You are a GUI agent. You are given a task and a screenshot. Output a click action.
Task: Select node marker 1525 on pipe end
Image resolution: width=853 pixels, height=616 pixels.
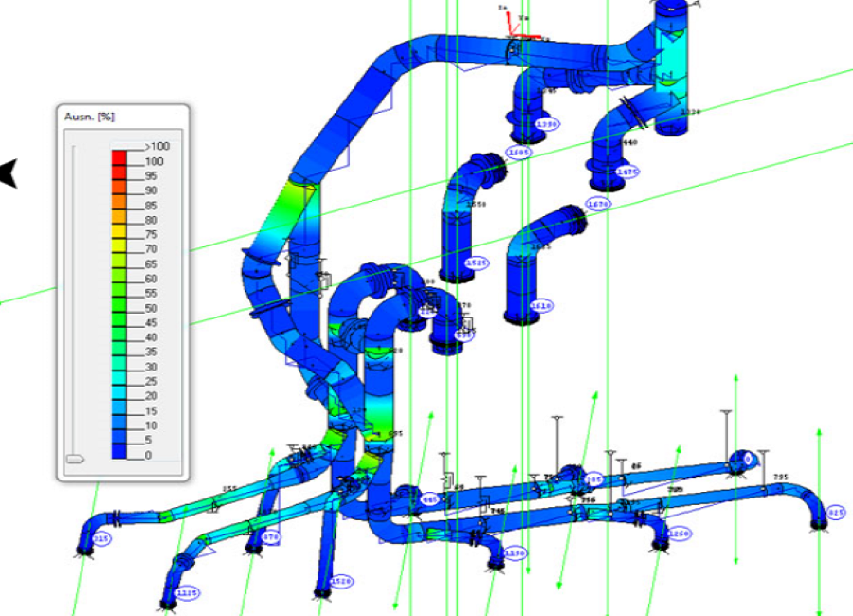(x=477, y=263)
